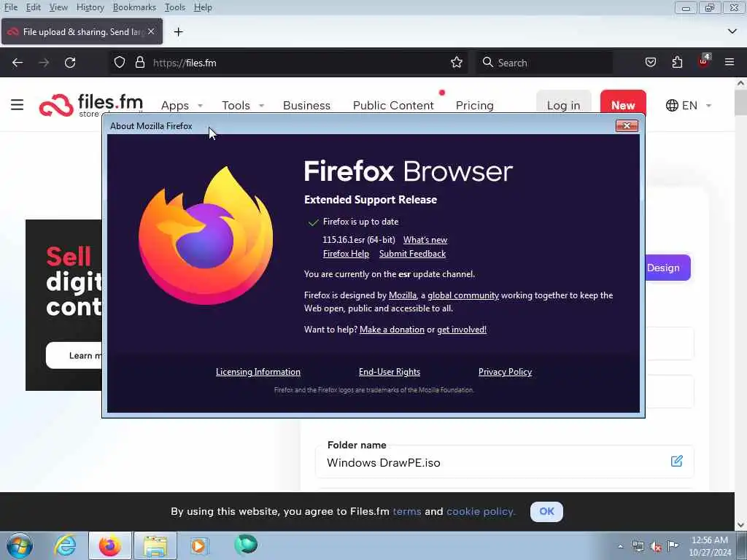The width and height of the screenshot is (747, 560).
Task: Open the cookie banner terms link
Action: pyautogui.click(x=407, y=511)
